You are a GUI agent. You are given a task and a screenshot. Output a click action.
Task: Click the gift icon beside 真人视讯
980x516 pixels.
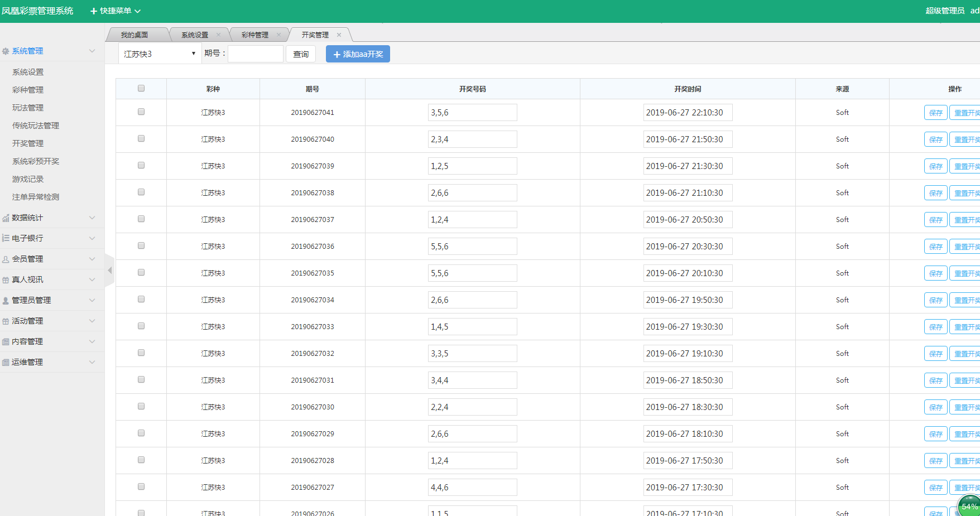tap(6, 280)
